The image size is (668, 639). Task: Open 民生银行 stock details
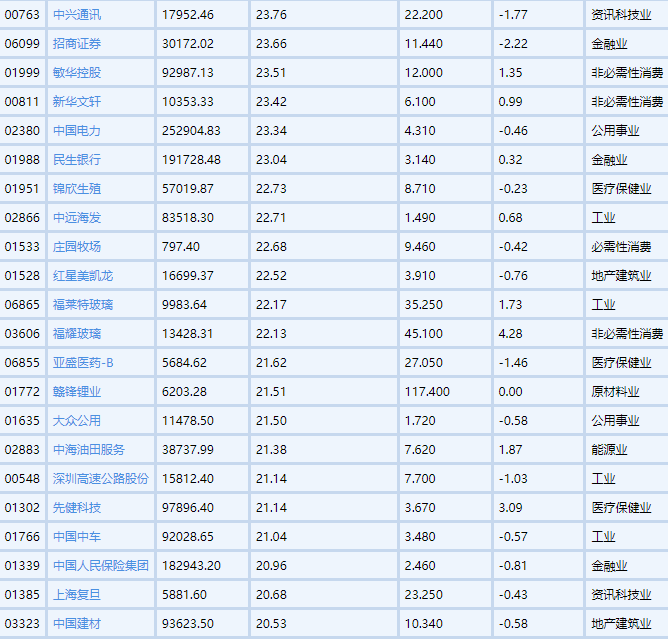[x=77, y=160]
